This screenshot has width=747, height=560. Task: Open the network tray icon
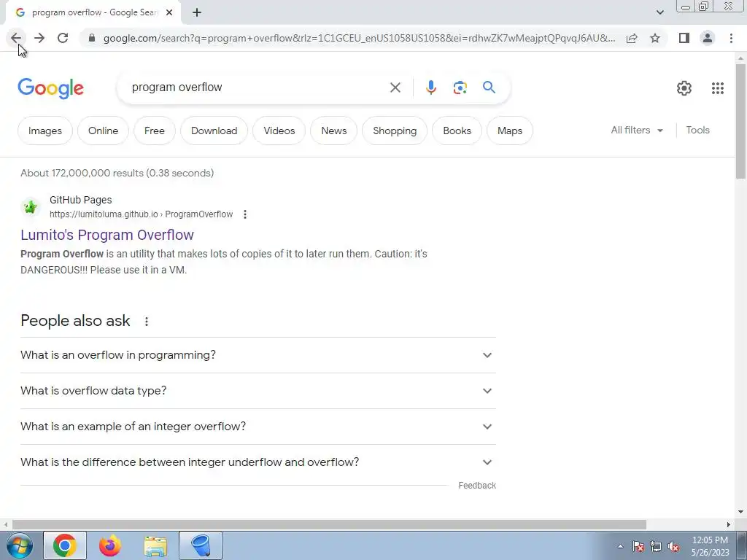[x=656, y=546]
